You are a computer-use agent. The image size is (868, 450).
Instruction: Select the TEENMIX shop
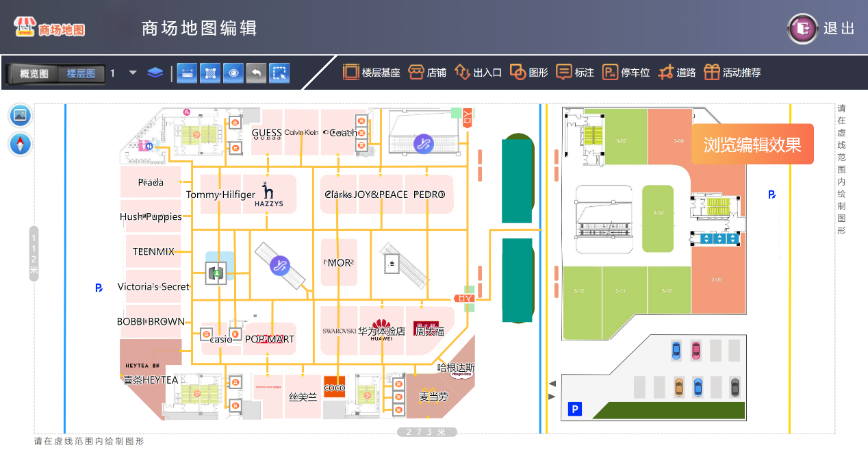pyautogui.click(x=153, y=251)
